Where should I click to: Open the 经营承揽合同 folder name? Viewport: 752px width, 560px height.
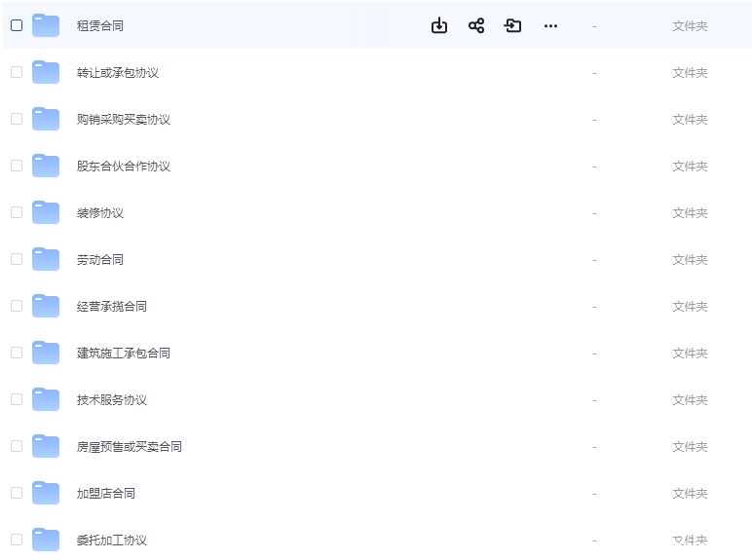112,307
